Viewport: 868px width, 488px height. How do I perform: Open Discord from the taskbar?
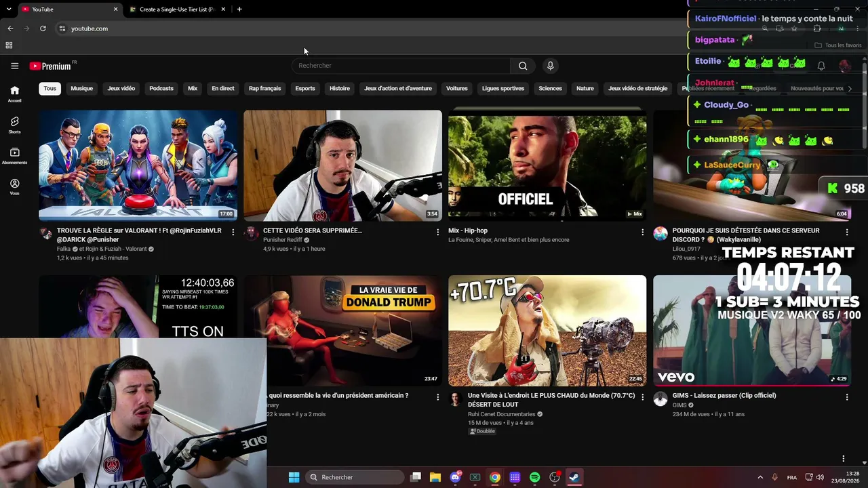click(456, 477)
